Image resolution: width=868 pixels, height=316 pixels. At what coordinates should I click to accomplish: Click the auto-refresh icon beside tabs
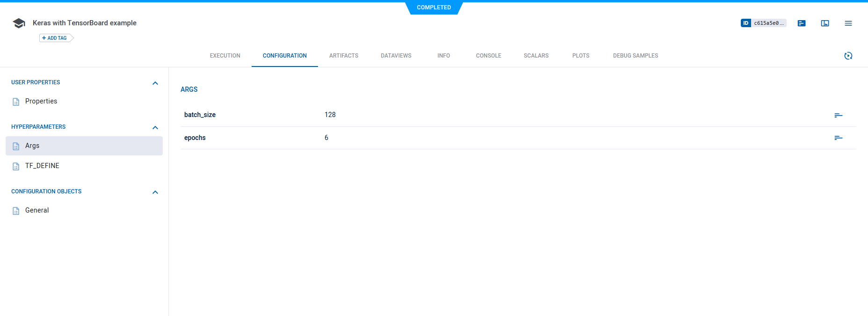(848, 56)
